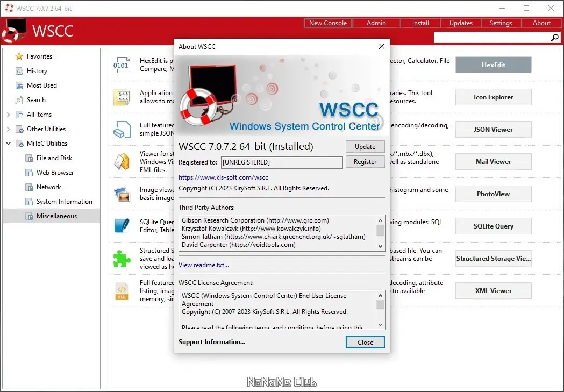Open the New Console menu
This screenshot has height=392, width=564.
tap(327, 23)
